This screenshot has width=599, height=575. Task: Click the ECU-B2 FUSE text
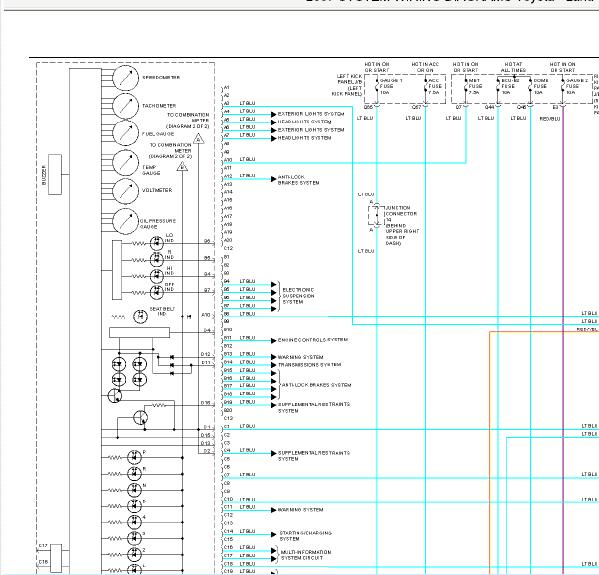[x=510, y=86]
